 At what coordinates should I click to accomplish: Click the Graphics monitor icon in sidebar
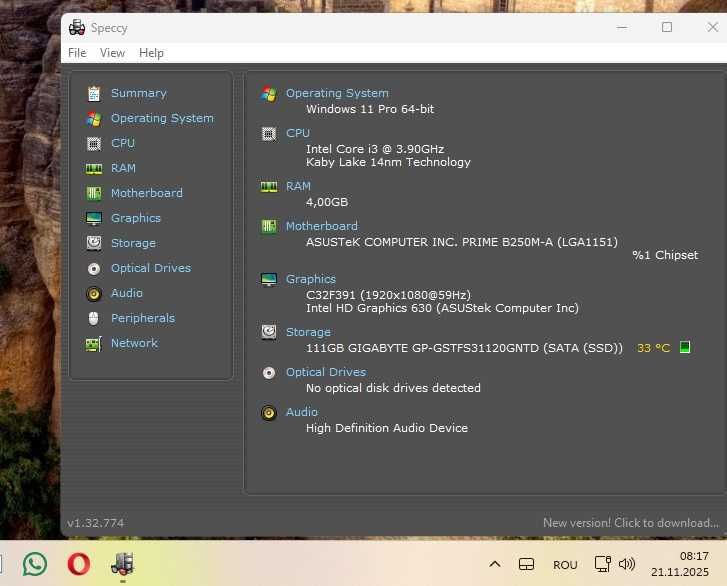click(94, 218)
